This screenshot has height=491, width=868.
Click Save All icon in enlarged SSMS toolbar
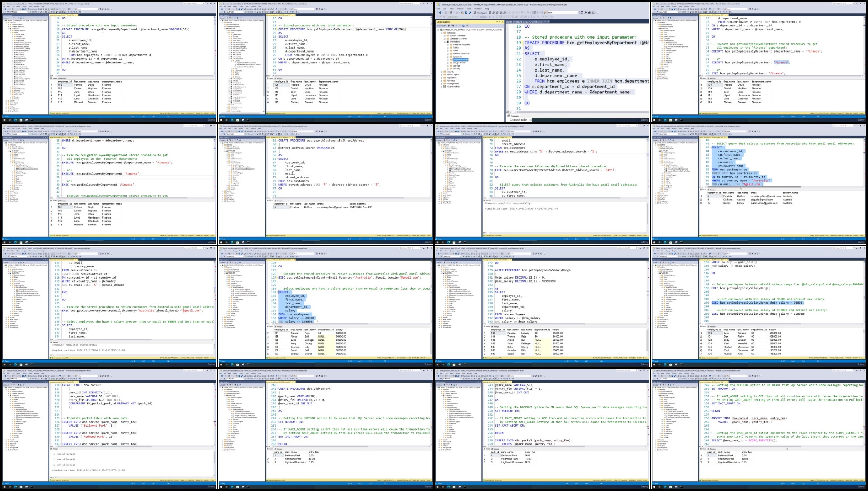pyautogui.click(x=470, y=13)
